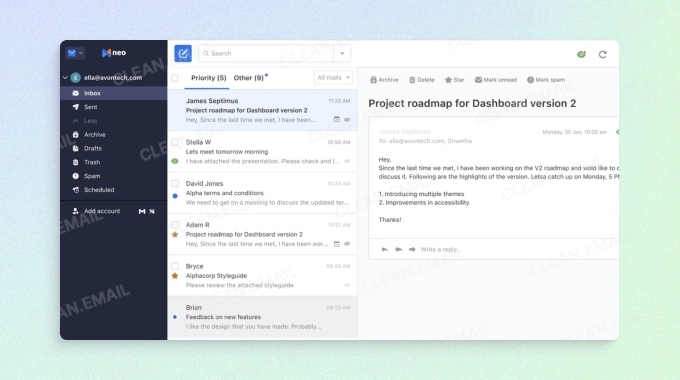The width and height of the screenshot is (680, 380).
Task: Open the mail app switcher icon
Action: click(x=75, y=53)
